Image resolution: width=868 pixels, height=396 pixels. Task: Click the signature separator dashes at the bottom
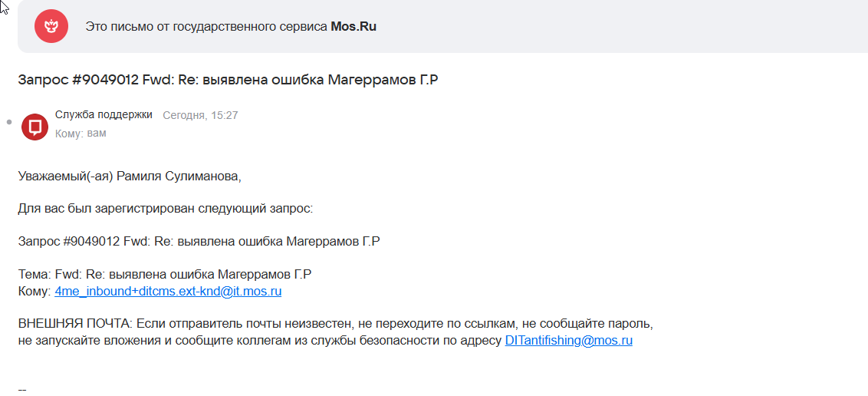[22, 391]
